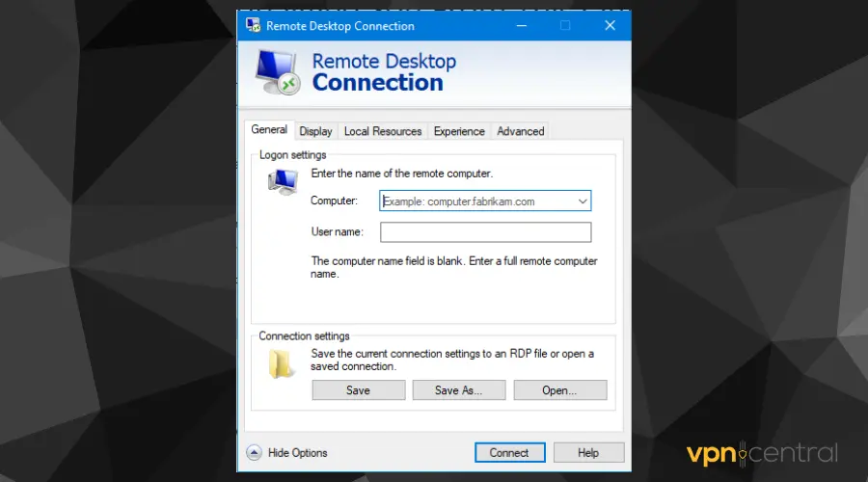
Task: Collapse options using the Hide Options arrow
Action: pyautogui.click(x=254, y=453)
